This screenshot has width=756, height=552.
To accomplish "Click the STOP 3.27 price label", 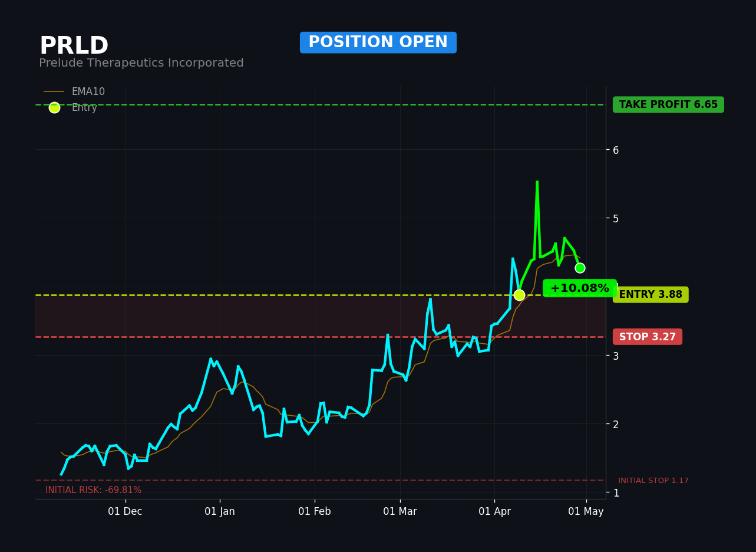I will pos(648,337).
